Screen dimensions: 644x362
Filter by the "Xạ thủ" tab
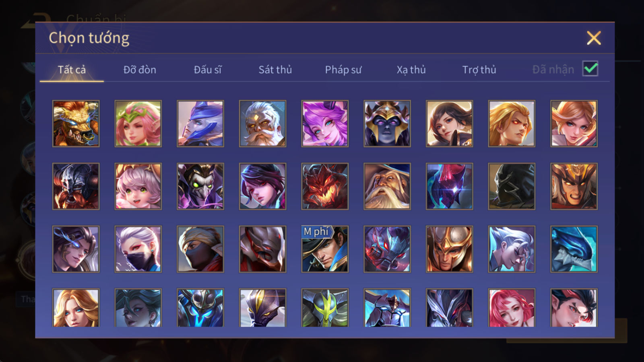[411, 70]
